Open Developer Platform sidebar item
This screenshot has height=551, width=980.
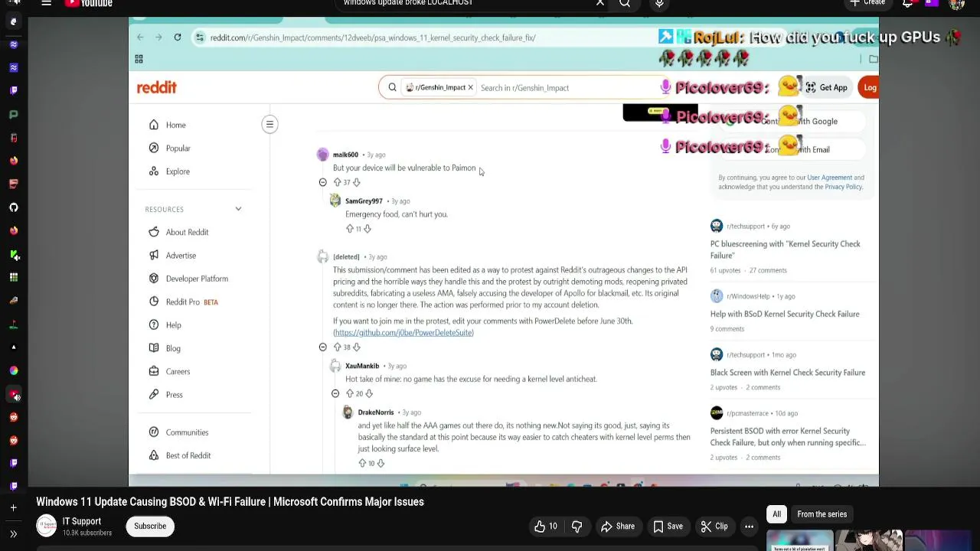197,279
